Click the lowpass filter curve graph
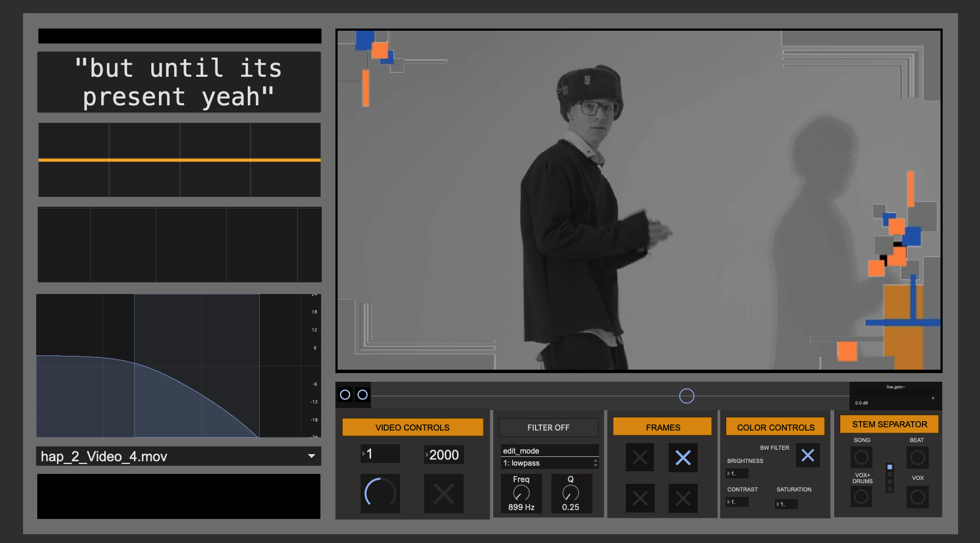Image resolution: width=980 pixels, height=543 pixels. coord(179,366)
